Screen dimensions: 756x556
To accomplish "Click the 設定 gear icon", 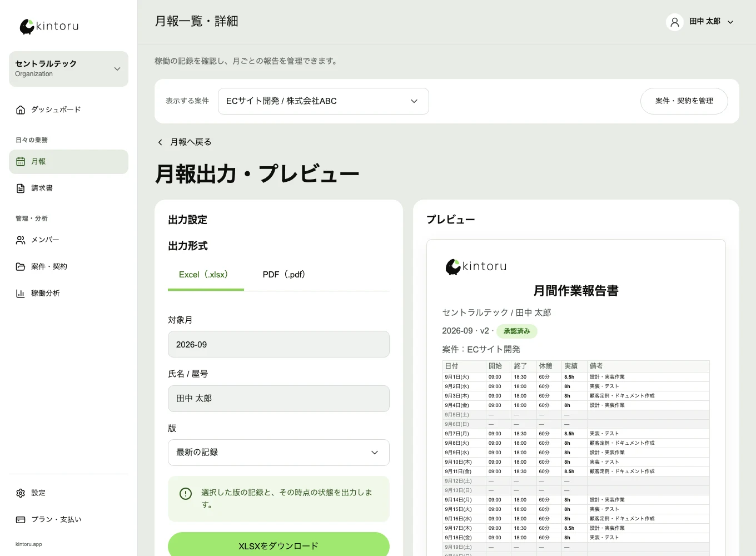I will click(21, 493).
